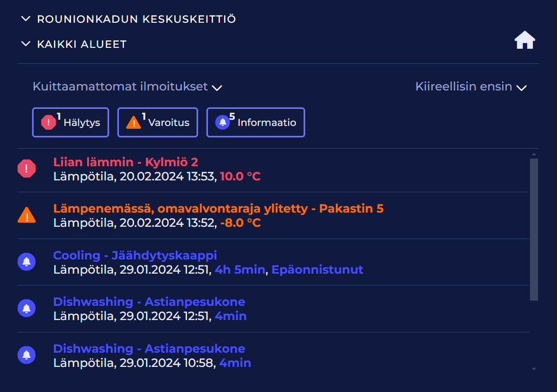The image size is (557, 392).
Task: Toggle the Hälytys alarm filter
Action: tap(71, 123)
